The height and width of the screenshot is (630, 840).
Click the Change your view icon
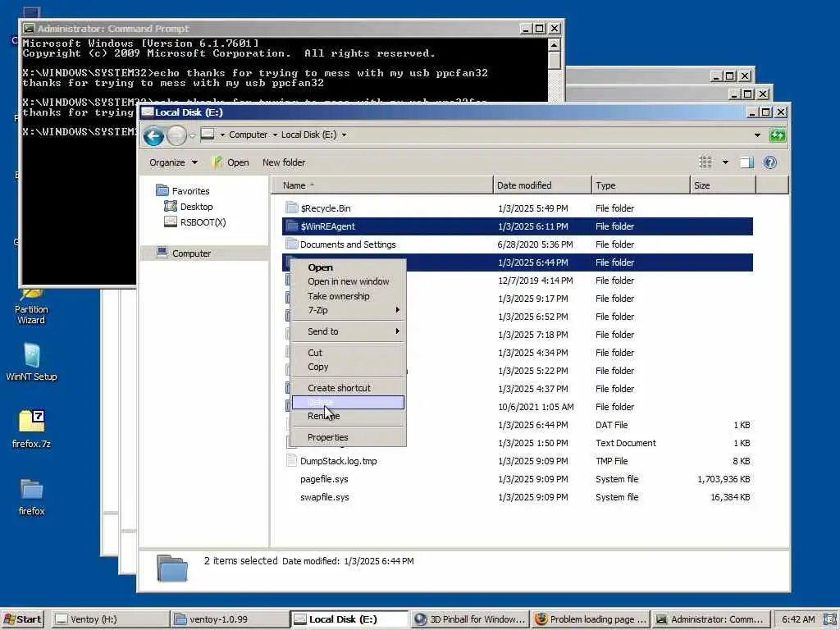(705, 162)
